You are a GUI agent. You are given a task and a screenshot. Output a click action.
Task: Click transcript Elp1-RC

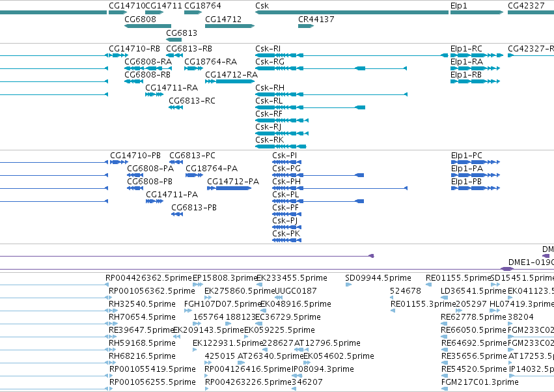[466, 49]
